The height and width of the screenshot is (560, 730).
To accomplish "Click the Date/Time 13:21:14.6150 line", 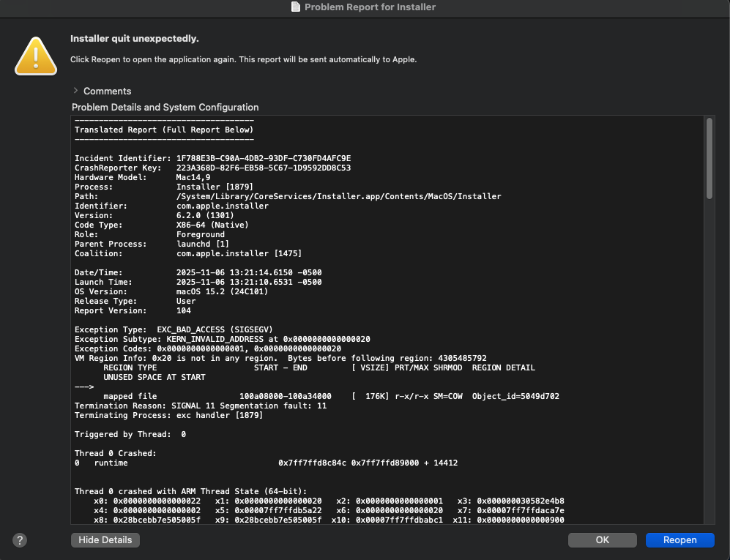I will (198, 272).
